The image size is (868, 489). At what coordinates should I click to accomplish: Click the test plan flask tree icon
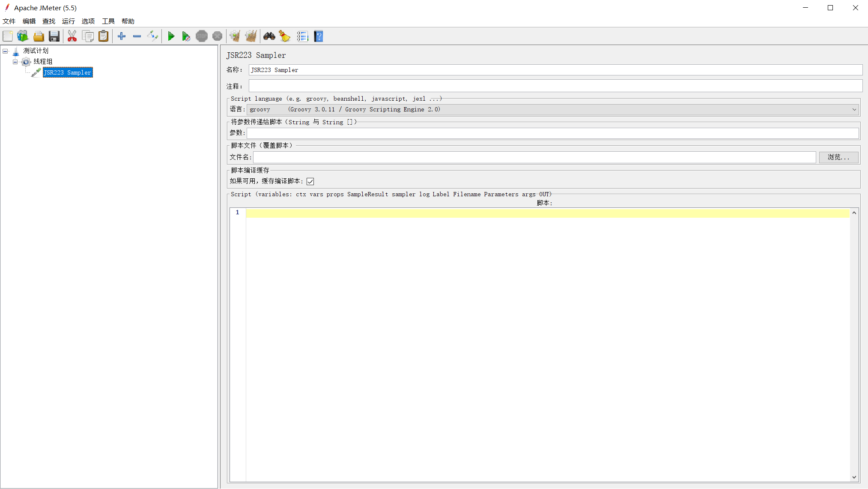tap(16, 51)
